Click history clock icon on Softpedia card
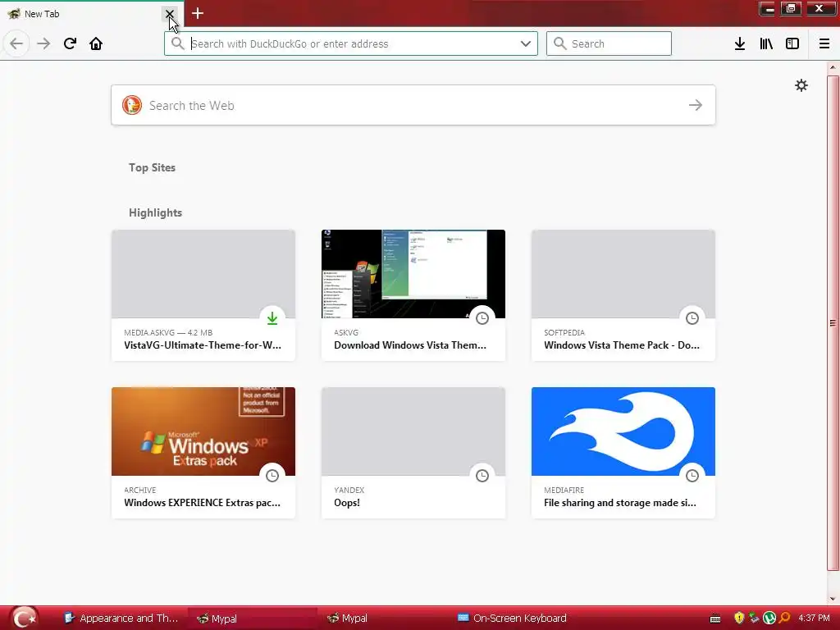840x630 pixels. pos(692,318)
